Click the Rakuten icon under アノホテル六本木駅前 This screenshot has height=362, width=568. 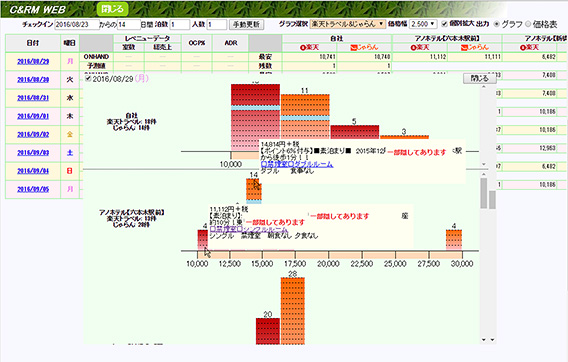420,47
